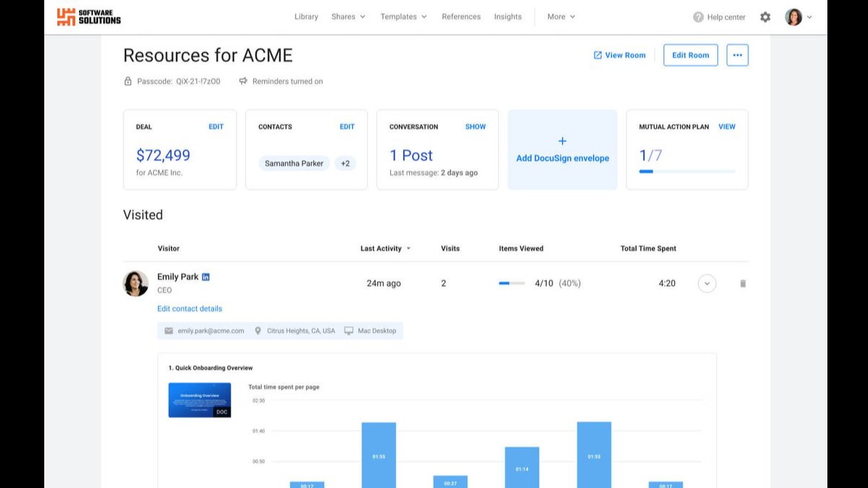Click the plus icon for DocuSign envelope
This screenshot has height=488, width=868.
coord(562,141)
